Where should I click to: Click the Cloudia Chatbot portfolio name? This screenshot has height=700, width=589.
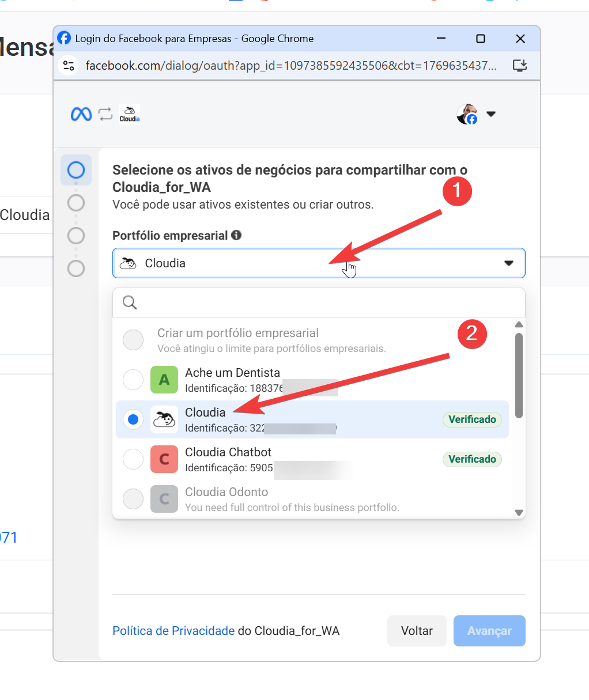(x=228, y=452)
